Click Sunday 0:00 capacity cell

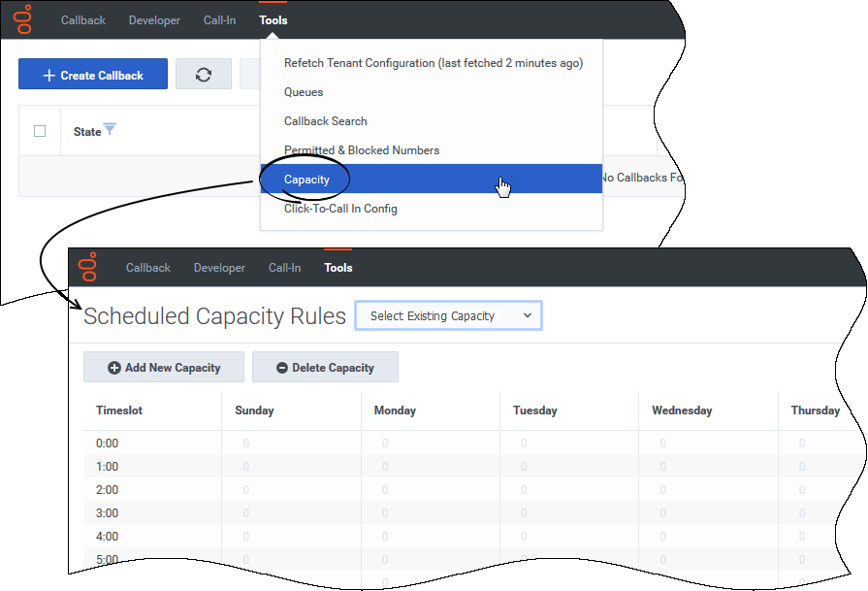click(246, 443)
